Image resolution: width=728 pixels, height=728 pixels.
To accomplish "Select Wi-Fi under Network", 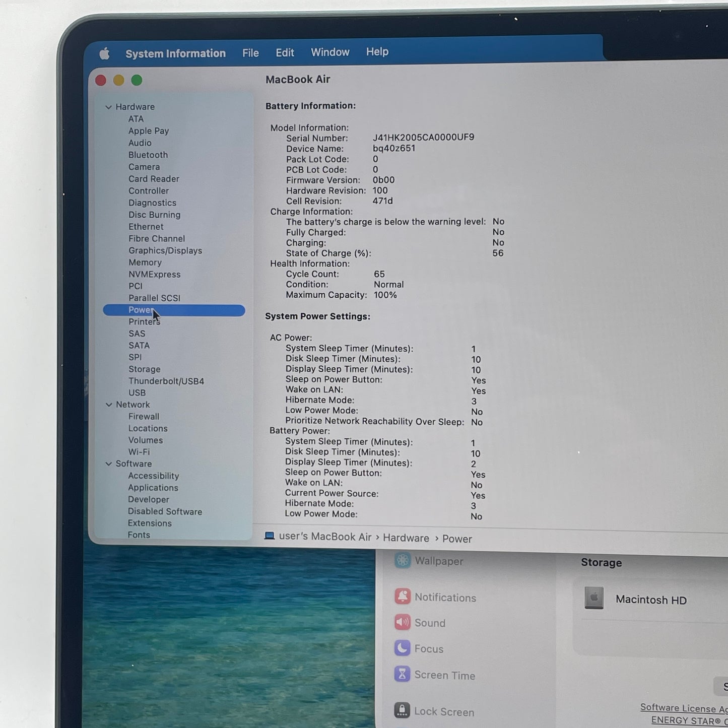I will pos(139,452).
